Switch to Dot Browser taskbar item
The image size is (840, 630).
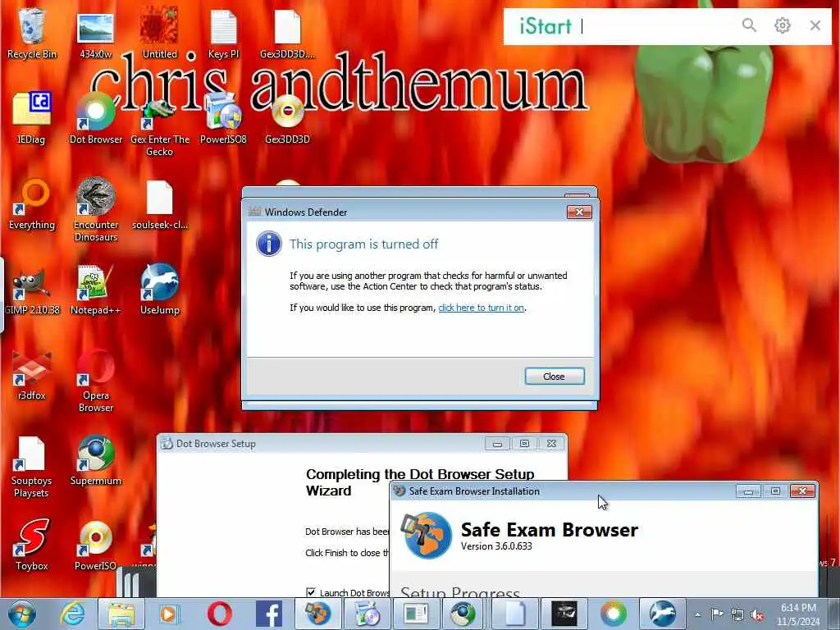point(614,614)
